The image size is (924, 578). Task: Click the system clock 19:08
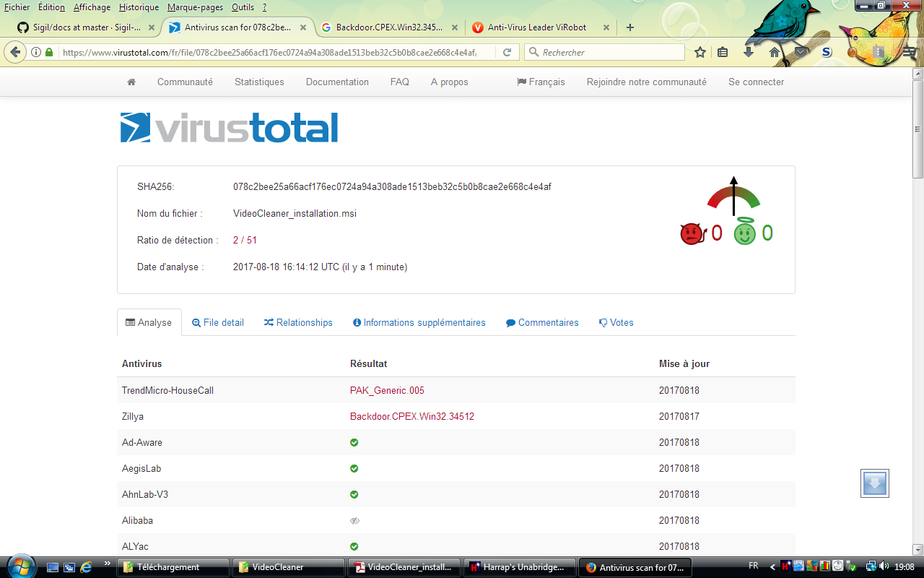click(905, 566)
